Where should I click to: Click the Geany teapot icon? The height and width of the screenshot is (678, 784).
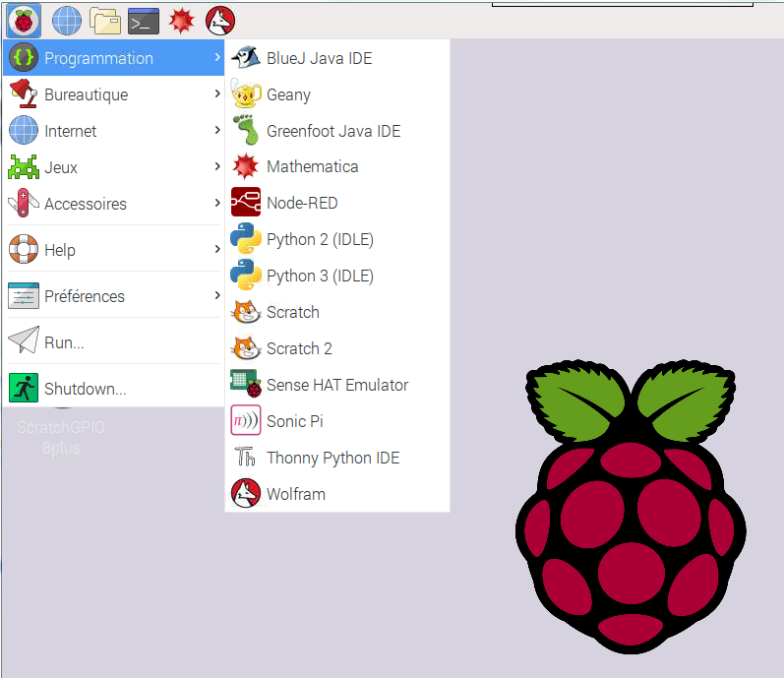246,93
